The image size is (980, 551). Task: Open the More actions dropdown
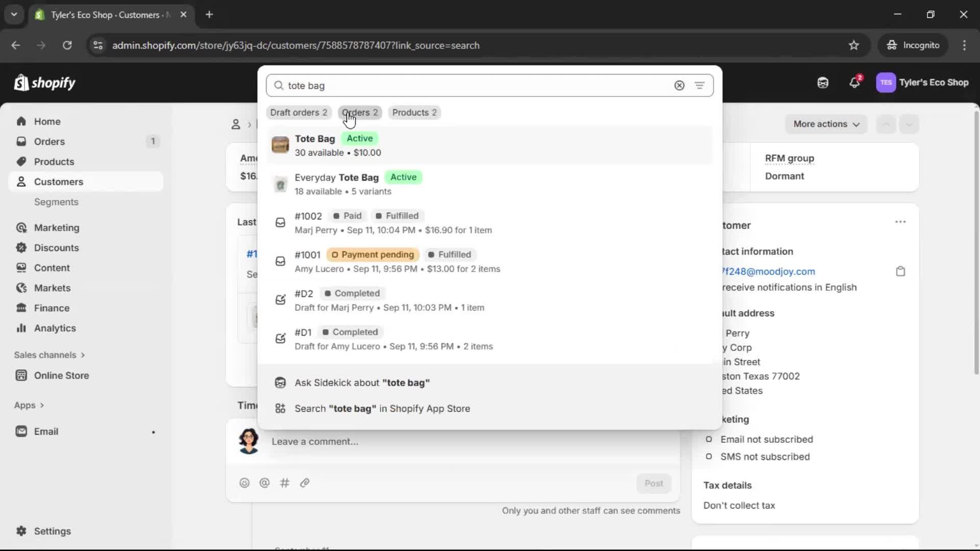[826, 124]
